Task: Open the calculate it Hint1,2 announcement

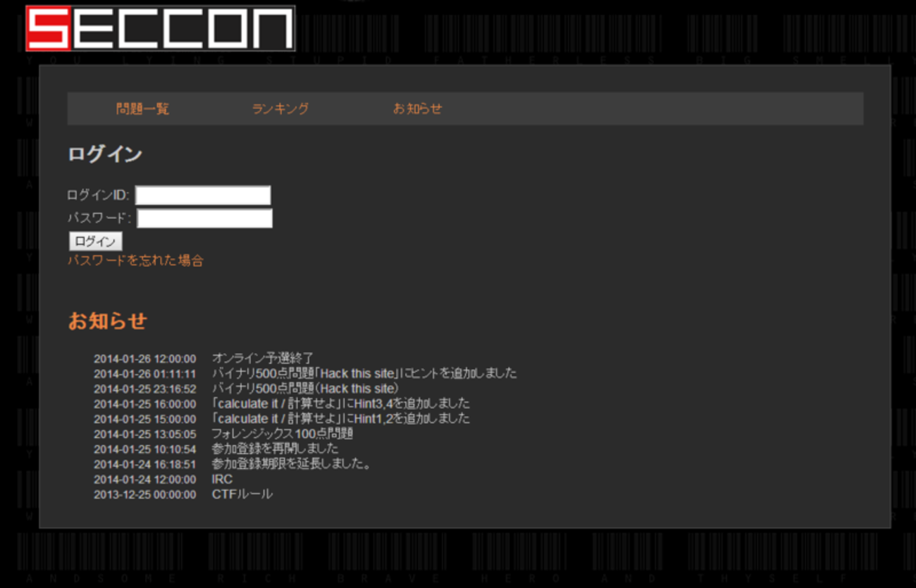Action: (x=340, y=419)
